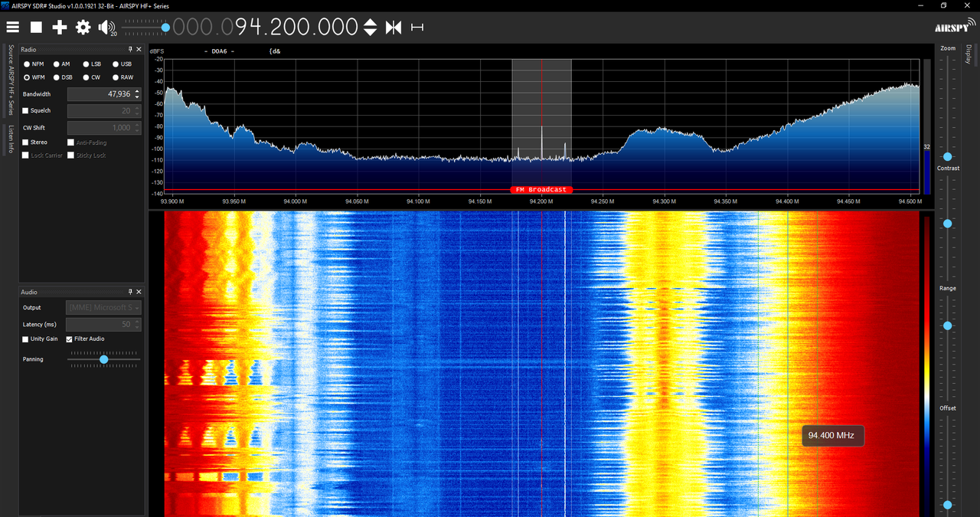Minimize the SDR# Studio window
This screenshot has width=980, height=517.
tap(923, 5)
